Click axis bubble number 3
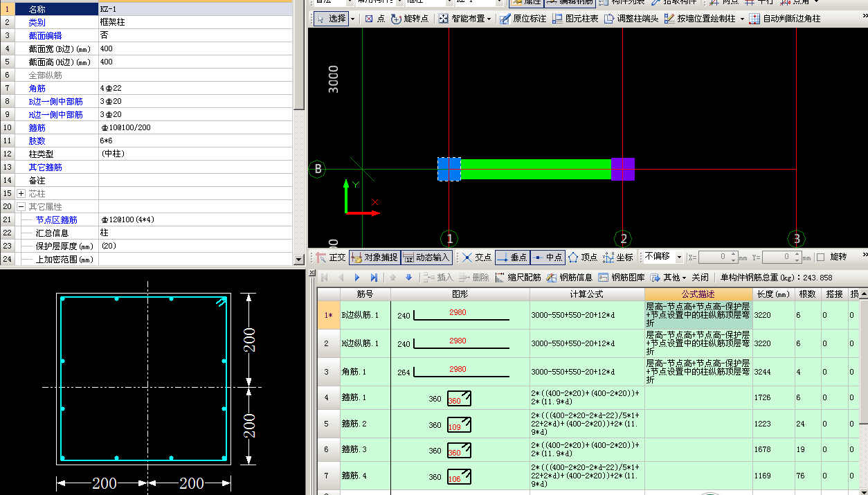 (796, 240)
